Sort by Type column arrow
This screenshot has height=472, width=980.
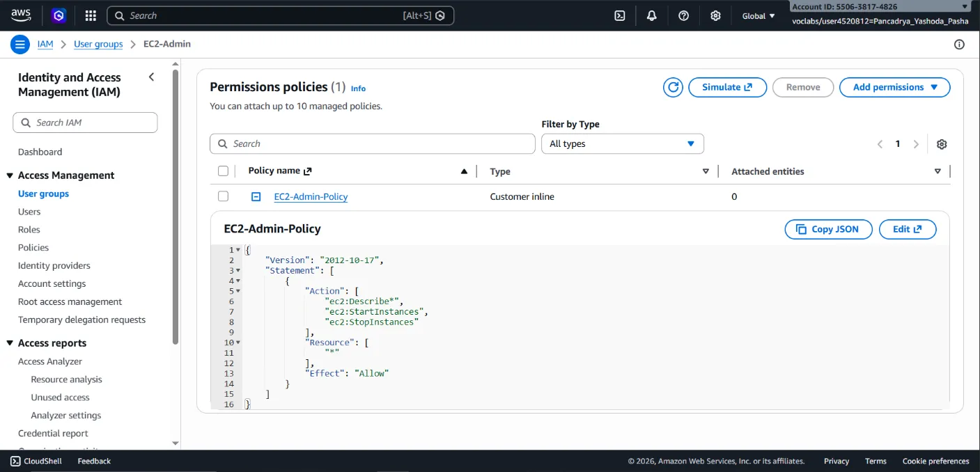pyautogui.click(x=706, y=171)
